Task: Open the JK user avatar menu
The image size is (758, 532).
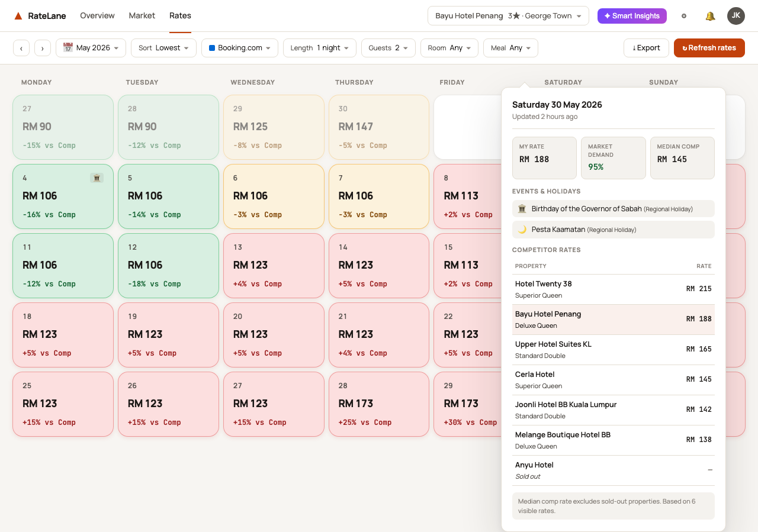Action: coord(736,16)
